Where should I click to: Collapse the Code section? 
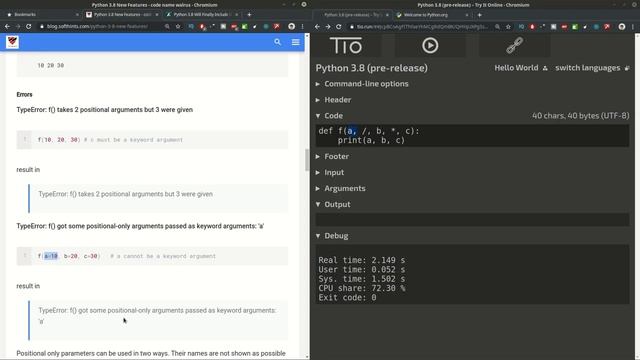point(329,116)
